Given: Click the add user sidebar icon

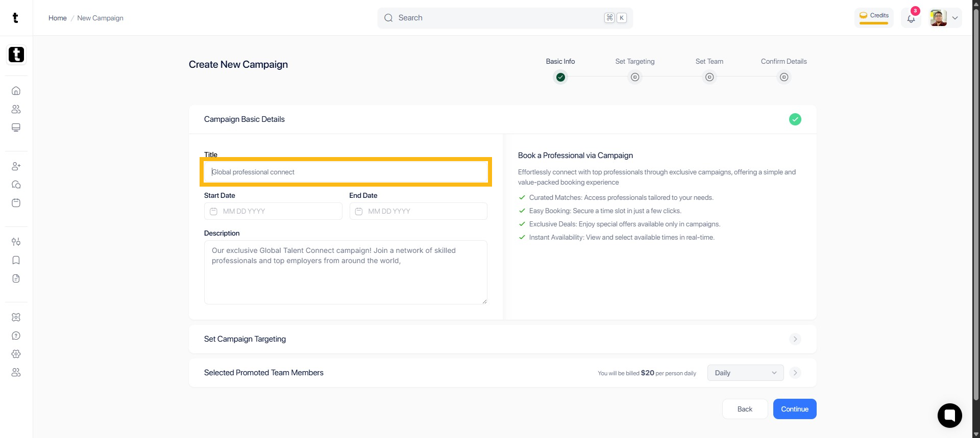Looking at the screenshot, I should pyautogui.click(x=16, y=166).
